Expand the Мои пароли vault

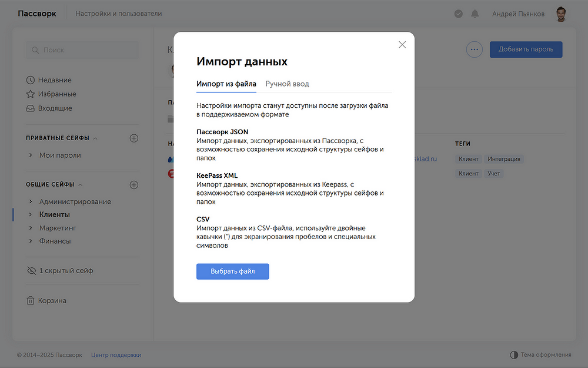31,155
